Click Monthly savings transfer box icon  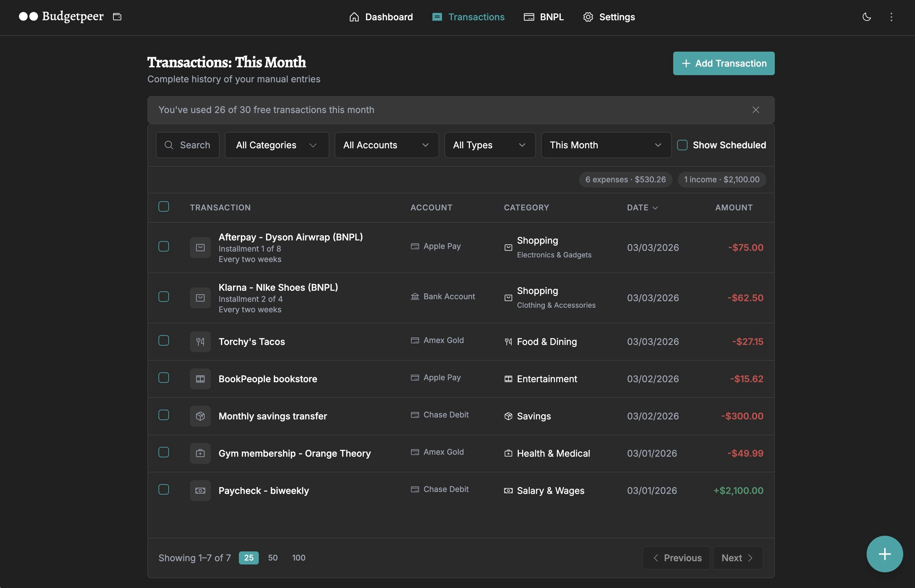click(x=200, y=416)
